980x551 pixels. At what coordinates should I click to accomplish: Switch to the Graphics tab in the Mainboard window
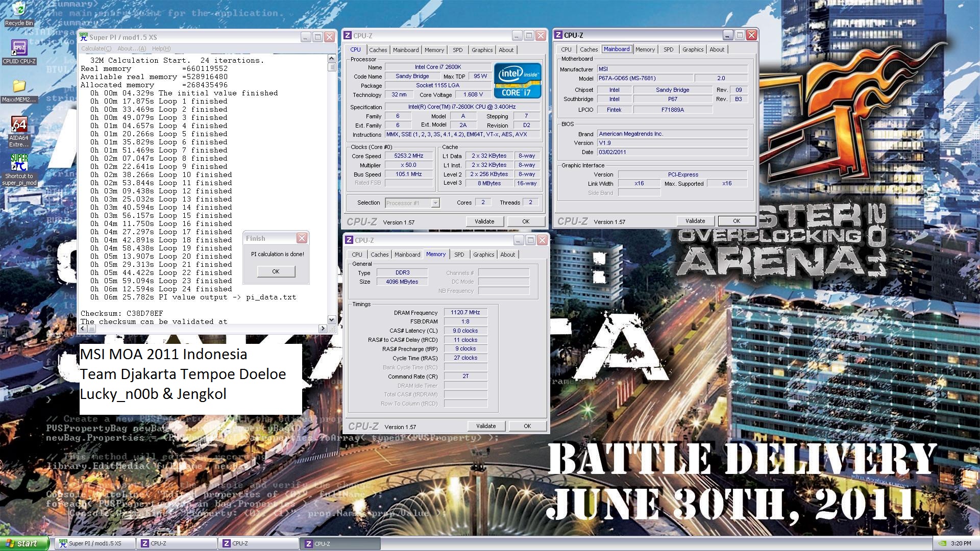click(x=693, y=49)
